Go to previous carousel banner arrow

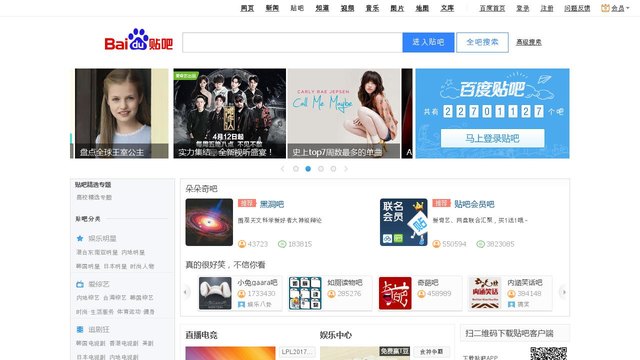point(282,169)
